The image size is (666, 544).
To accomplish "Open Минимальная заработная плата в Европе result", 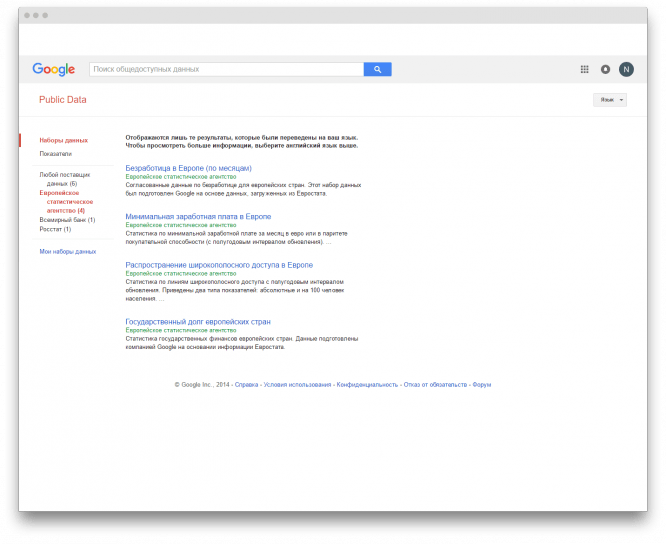I will (x=198, y=217).
